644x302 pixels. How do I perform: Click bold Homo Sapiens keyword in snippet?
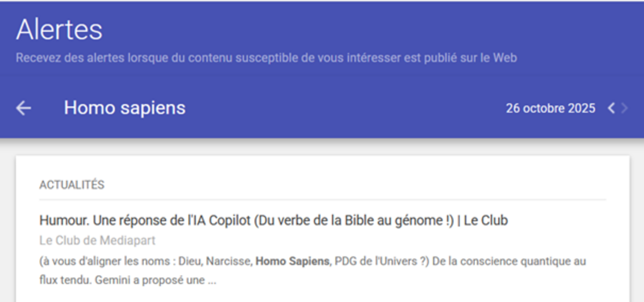292,261
